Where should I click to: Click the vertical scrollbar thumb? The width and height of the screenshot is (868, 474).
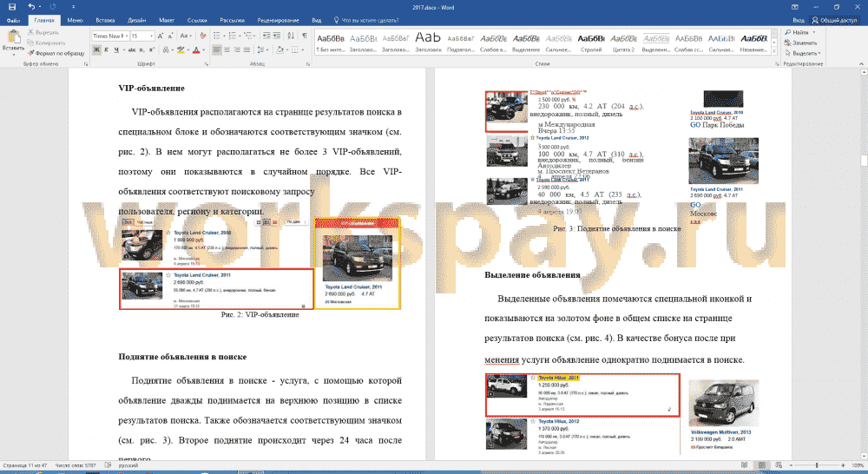864,161
